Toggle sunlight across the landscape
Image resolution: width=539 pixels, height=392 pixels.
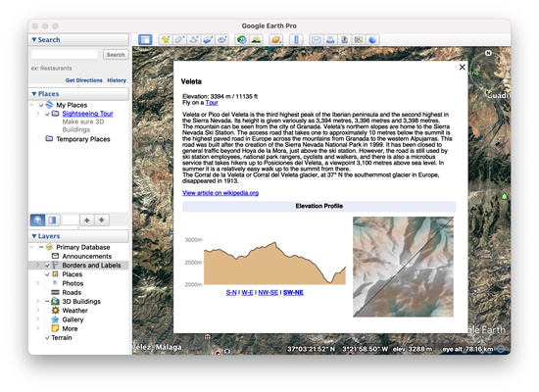click(x=256, y=40)
